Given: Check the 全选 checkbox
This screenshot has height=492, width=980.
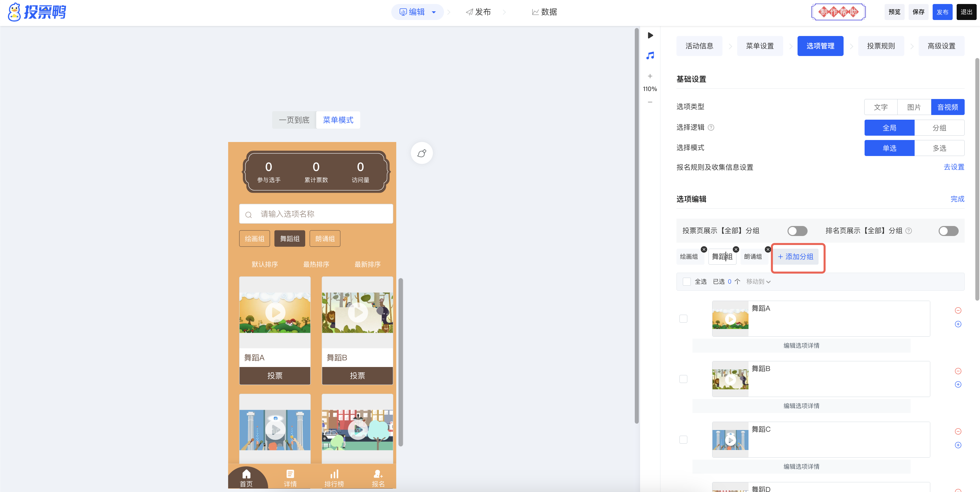Looking at the screenshot, I should 686,282.
